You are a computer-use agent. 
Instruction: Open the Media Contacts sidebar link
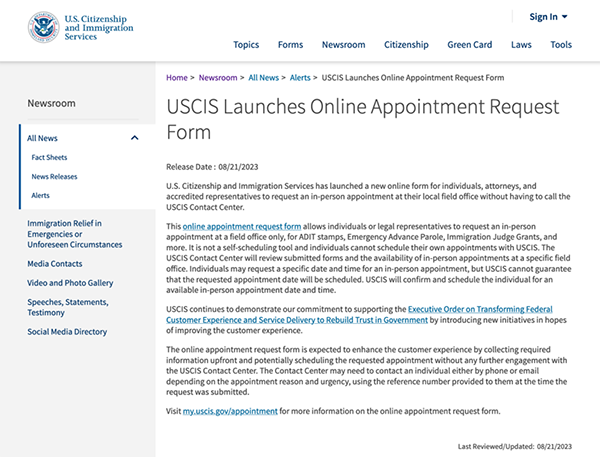point(55,264)
